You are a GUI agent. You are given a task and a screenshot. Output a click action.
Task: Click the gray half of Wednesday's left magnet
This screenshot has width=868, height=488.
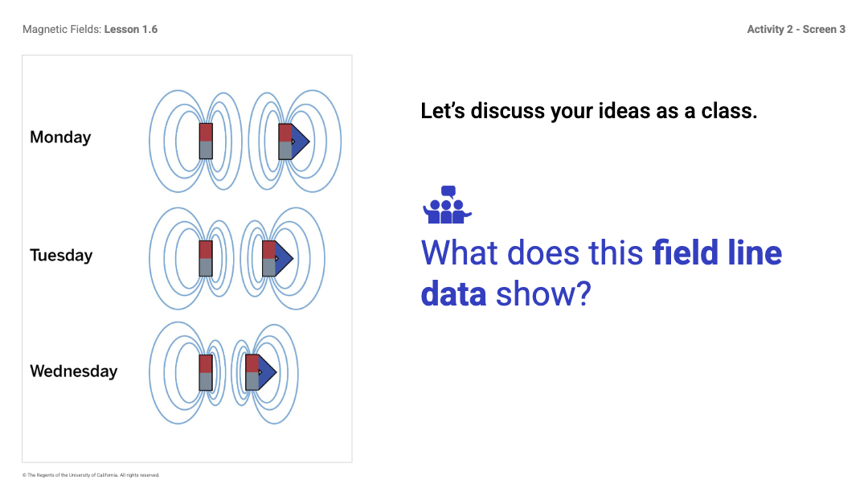[206, 382]
